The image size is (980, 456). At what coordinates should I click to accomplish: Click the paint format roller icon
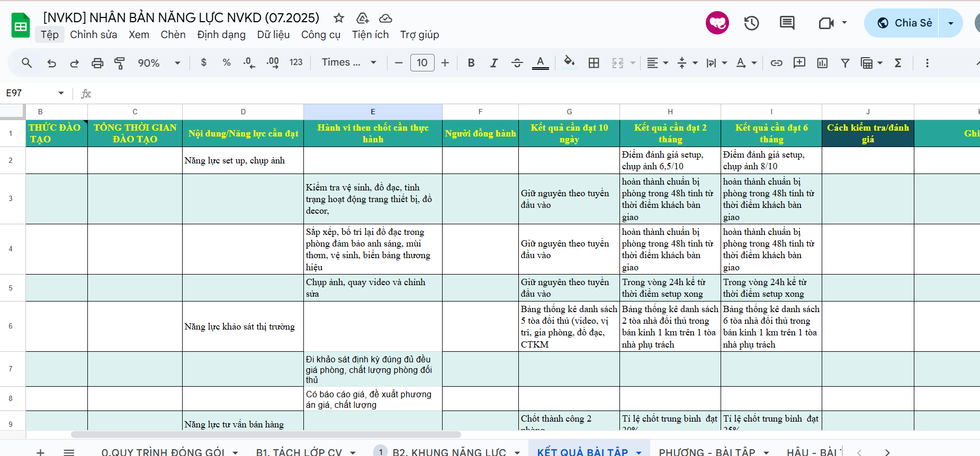[120, 63]
